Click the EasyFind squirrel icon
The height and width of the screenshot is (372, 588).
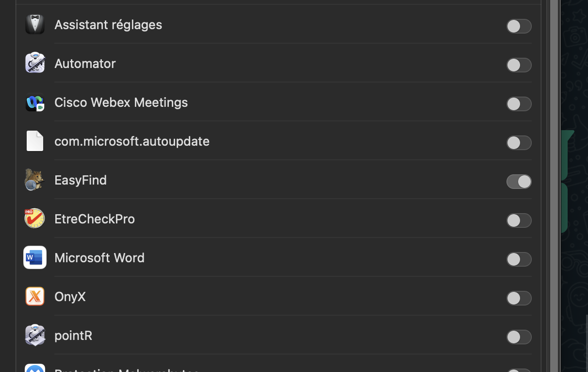(35, 180)
